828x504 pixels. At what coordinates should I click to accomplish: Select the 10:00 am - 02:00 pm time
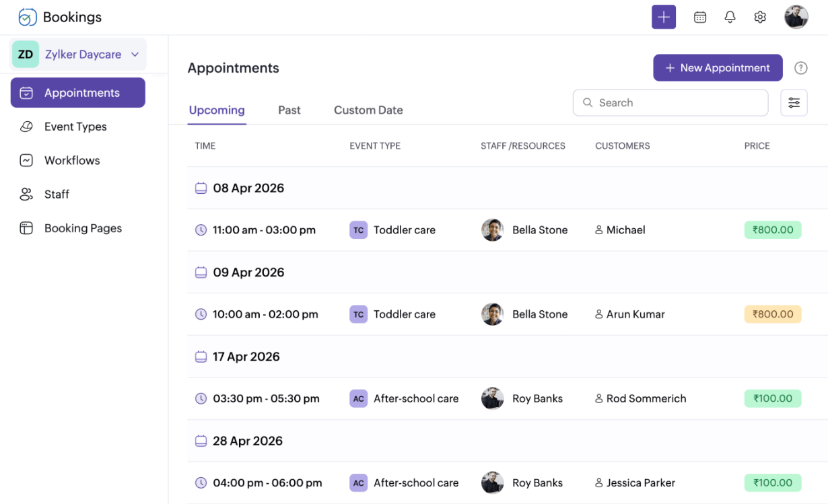[x=265, y=314]
